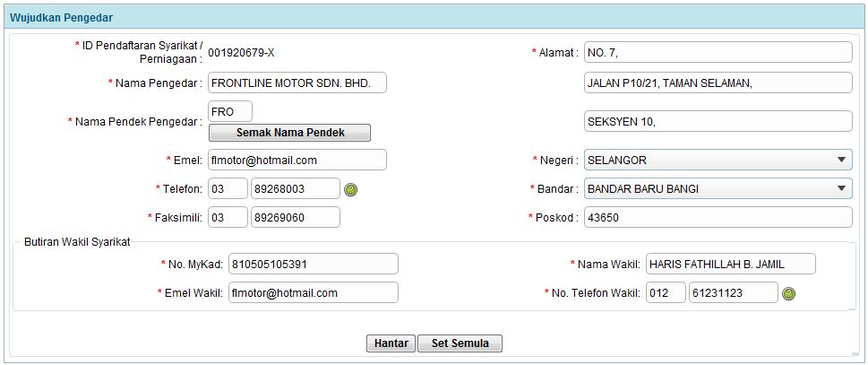Click the Poskod field 43650
Image resolution: width=868 pixels, height=365 pixels.
click(718, 218)
